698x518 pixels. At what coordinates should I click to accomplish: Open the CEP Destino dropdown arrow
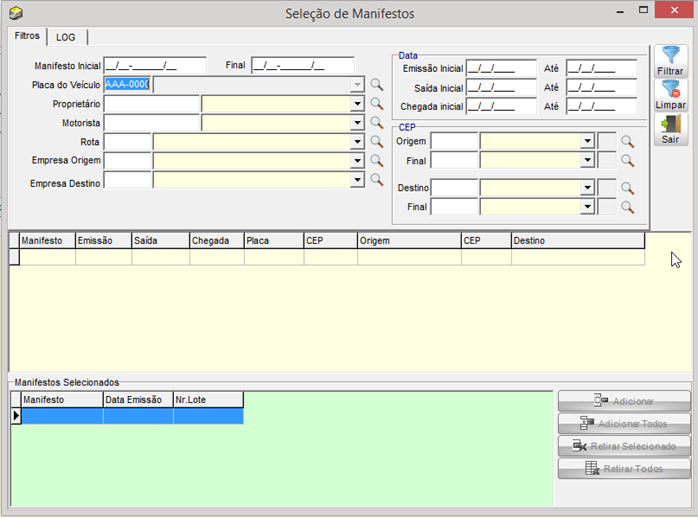coord(588,188)
